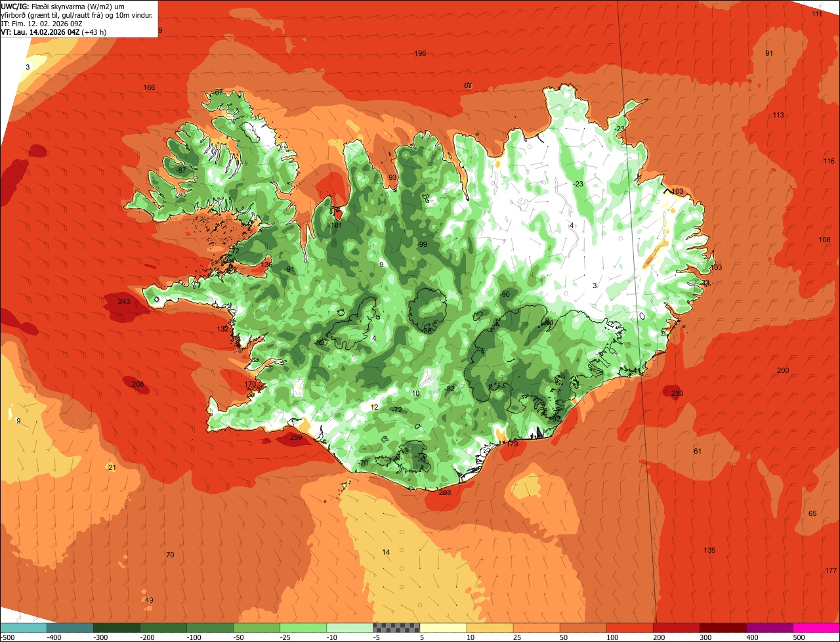
Task: Click the legend label '500'
Action: pos(799,637)
